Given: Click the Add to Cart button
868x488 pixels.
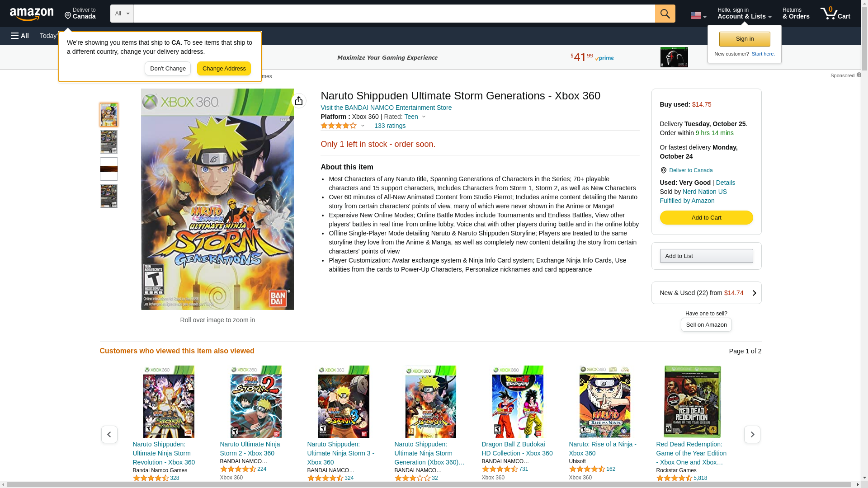Looking at the screenshot, I should coord(706,218).
